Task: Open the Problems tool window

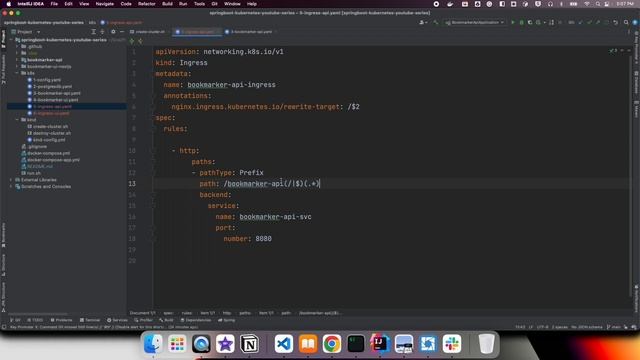Action: (x=61, y=320)
